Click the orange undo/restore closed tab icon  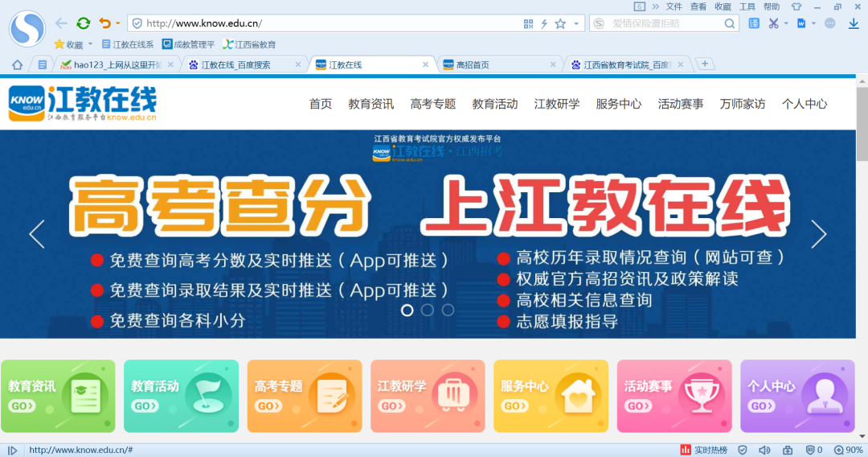click(x=104, y=23)
